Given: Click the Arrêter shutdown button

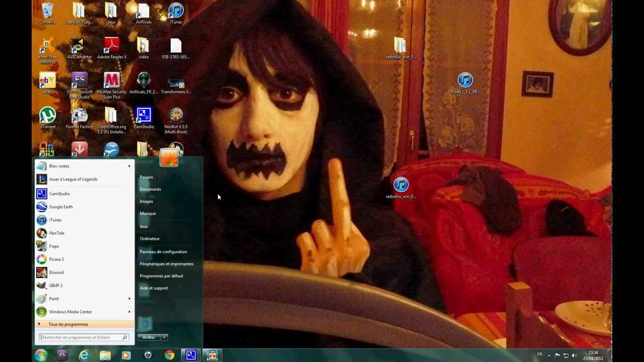Looking at the screenshot, I should coord(149,337).
